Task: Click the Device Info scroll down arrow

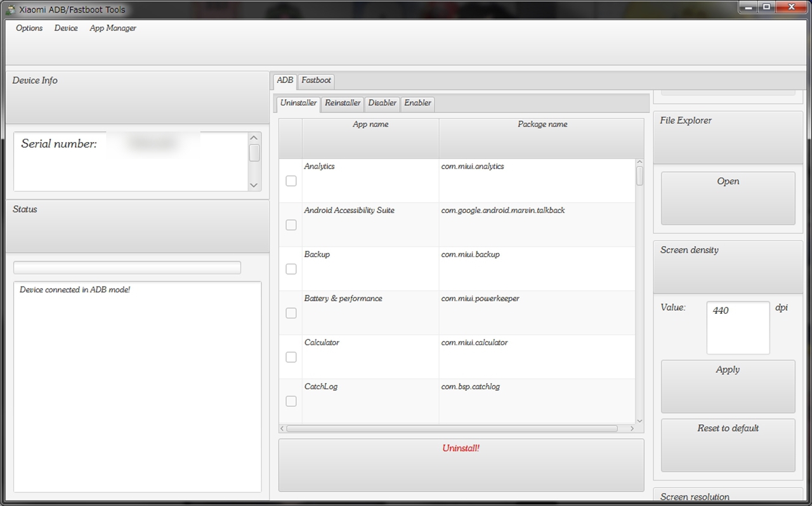Action: pos(254,185)
